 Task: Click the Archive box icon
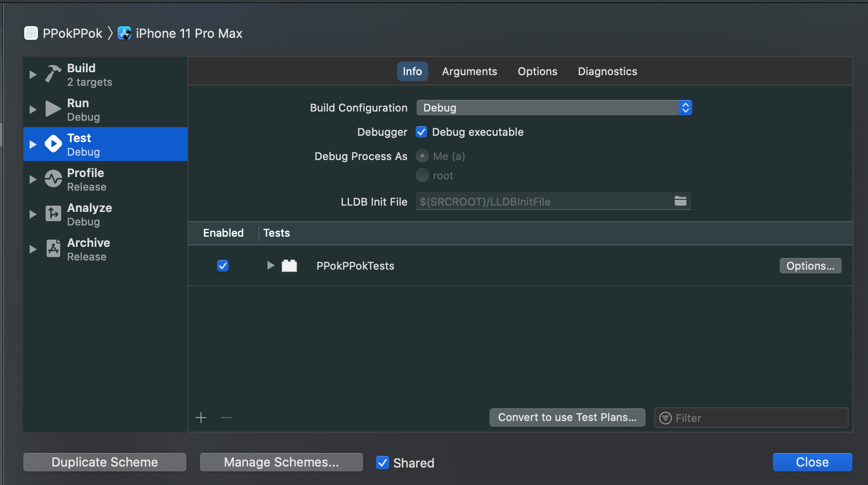click(53, 248)
